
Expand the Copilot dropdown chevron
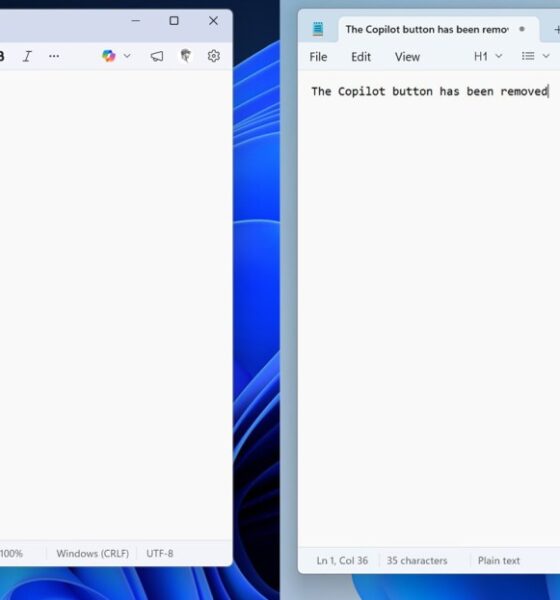point(127,56)
